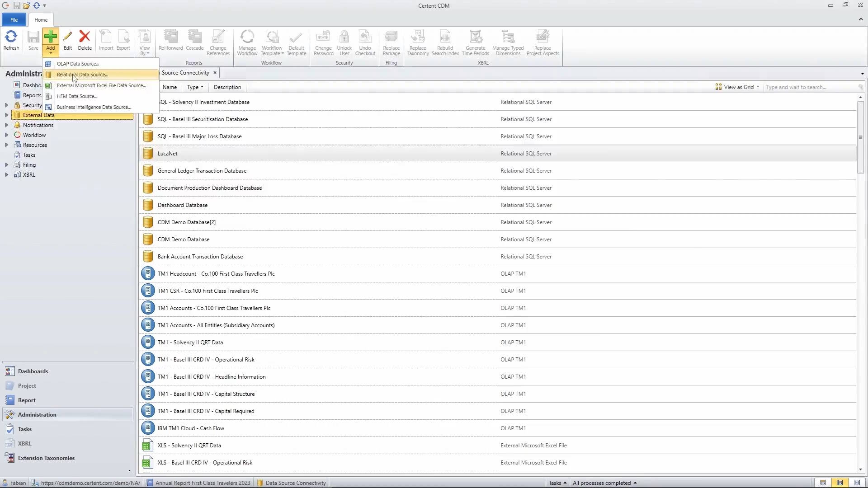
Task: Click the Edit pencil icon
Action: coord(67,37)
